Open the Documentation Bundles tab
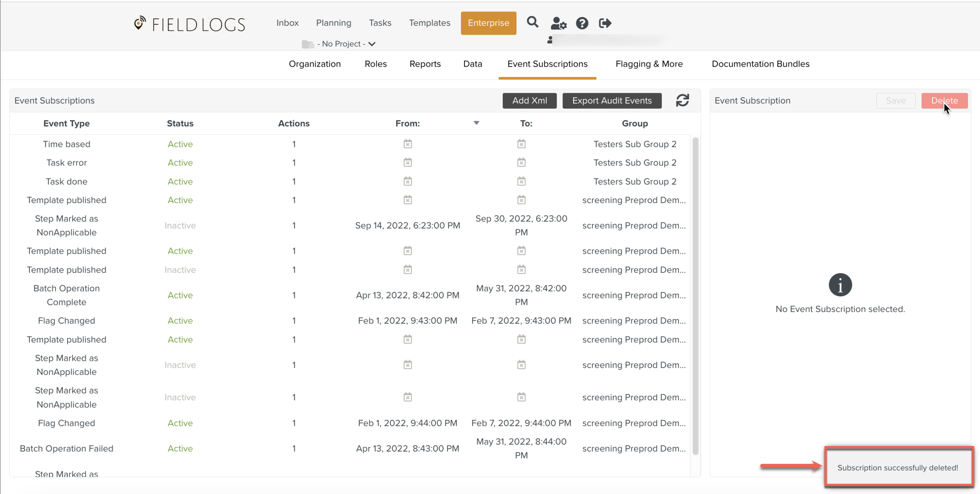980x494 pixels. pyautogui.click(x=760, y=64)
